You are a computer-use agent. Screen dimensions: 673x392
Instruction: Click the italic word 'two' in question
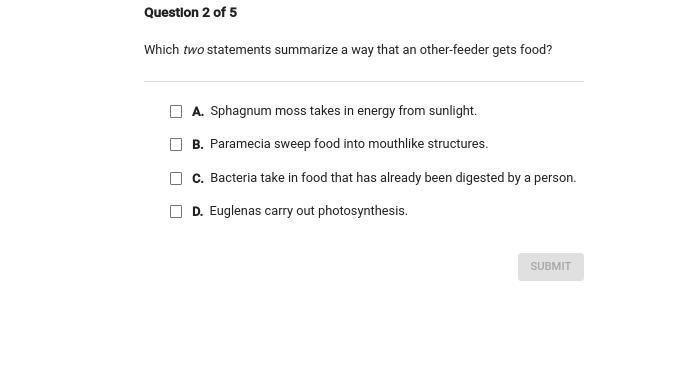(193, 50)
